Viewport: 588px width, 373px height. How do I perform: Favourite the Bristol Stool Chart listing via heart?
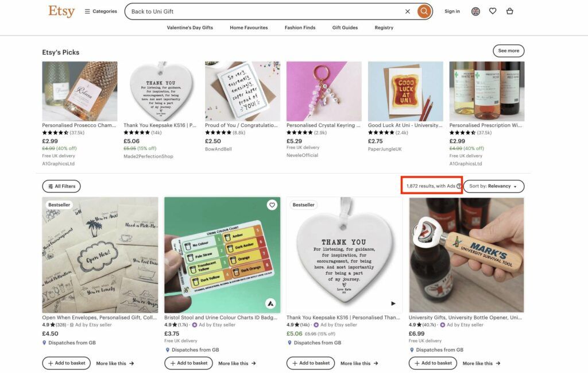(272, 205)
